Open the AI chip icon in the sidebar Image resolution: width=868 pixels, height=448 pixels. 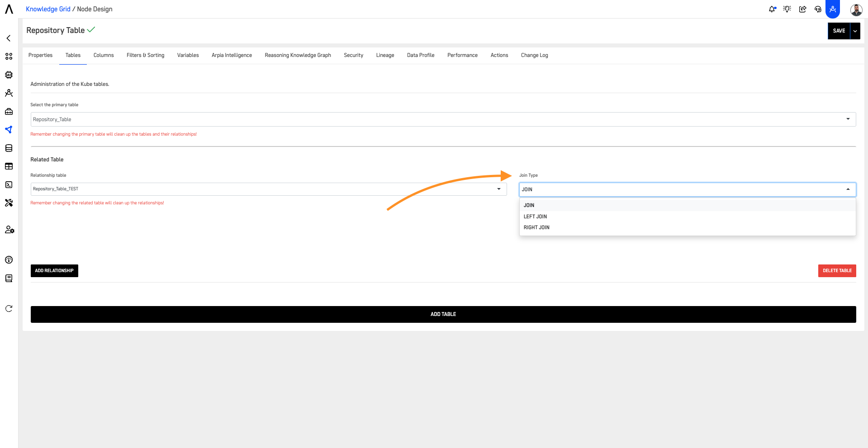point(9,75)
